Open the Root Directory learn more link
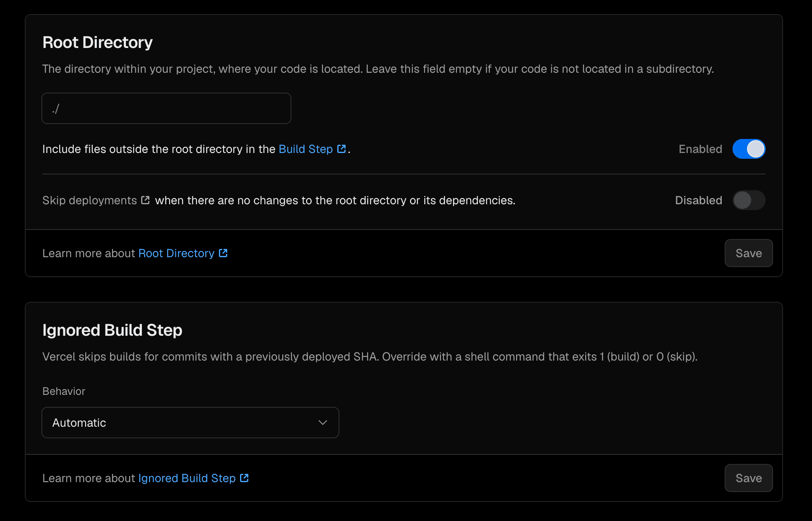Screen dimensions: 812x521 176,253
